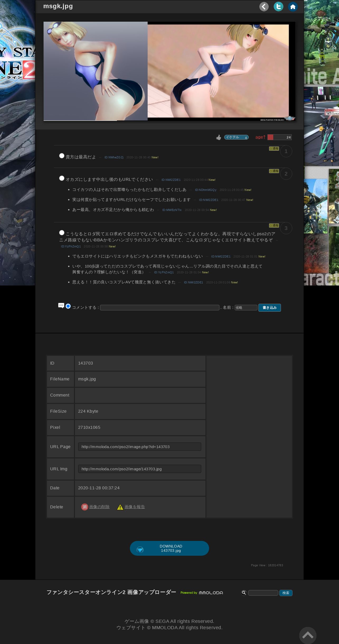Select radio button for comment 2

pos(62,178)
